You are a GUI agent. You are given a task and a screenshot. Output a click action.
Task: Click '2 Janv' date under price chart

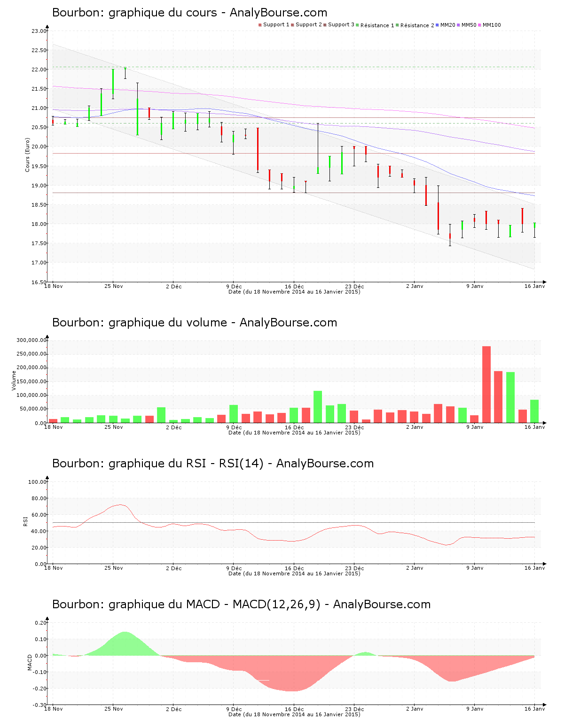tap(415, 286)
